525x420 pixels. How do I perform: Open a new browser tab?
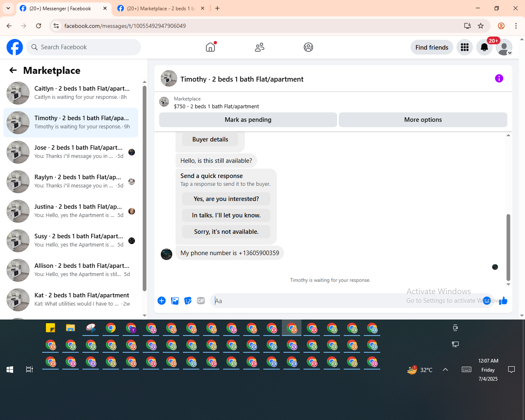tap(217, 8)
